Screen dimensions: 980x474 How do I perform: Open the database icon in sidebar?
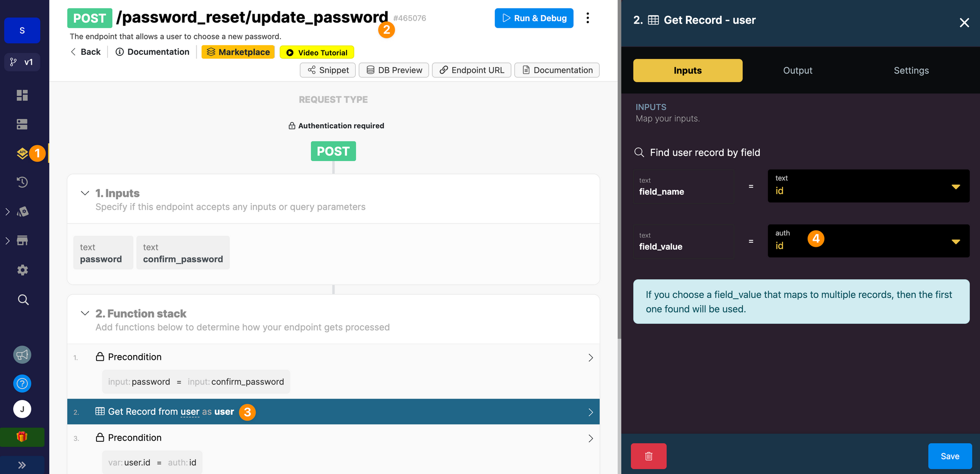click(x=22, y=124)
